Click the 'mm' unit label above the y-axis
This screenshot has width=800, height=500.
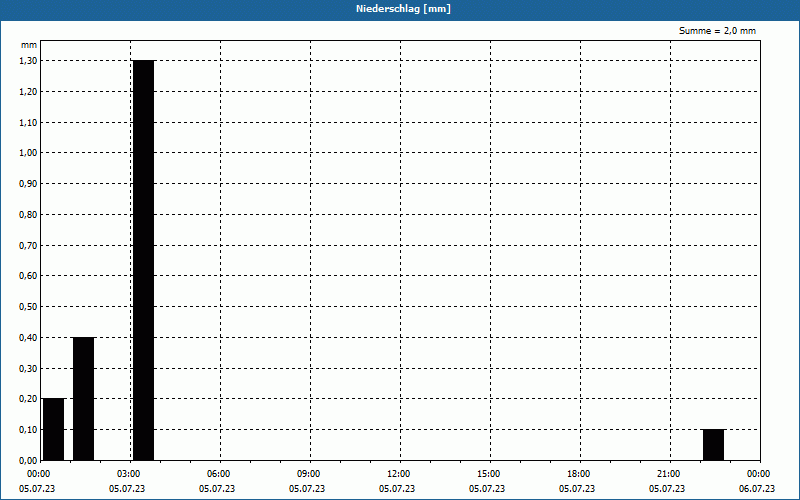click(29, 45)
